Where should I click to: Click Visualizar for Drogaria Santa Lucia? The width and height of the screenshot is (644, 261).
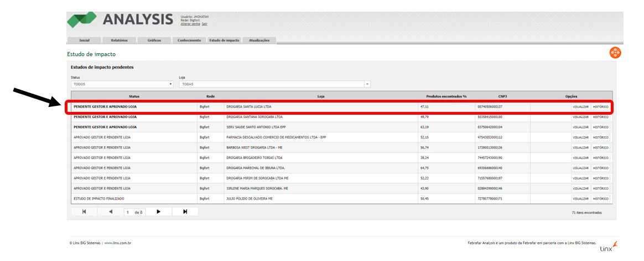(x=580, y=107)
